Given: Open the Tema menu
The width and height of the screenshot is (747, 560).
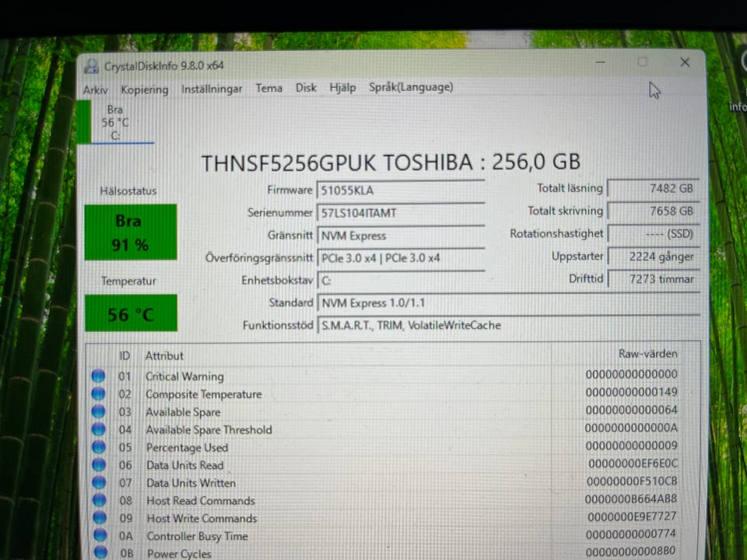Looking at the screenshot, I should coord(268,88).
